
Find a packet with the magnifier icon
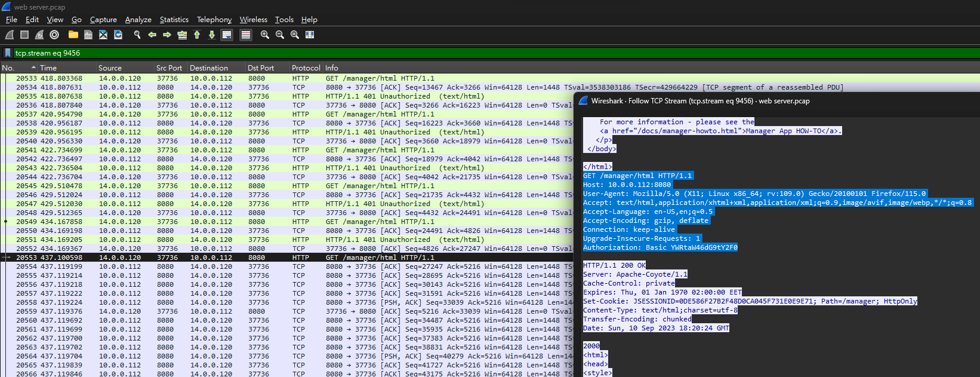(x=137, y=35)
